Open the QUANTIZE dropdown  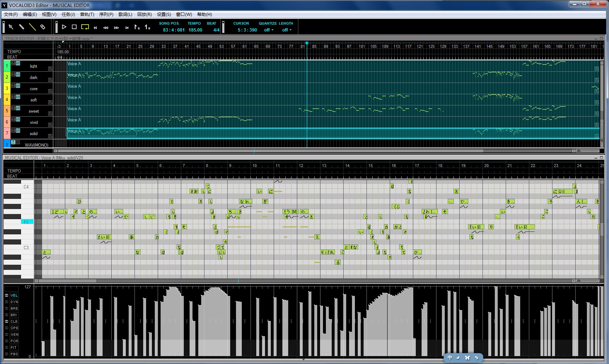(269, 30)
